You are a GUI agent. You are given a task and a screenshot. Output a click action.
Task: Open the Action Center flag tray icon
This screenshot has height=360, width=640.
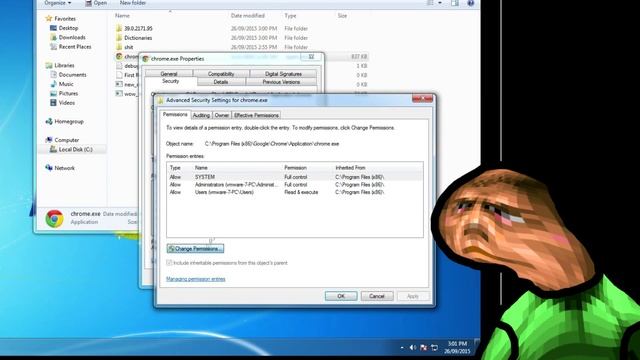(423, 347)
